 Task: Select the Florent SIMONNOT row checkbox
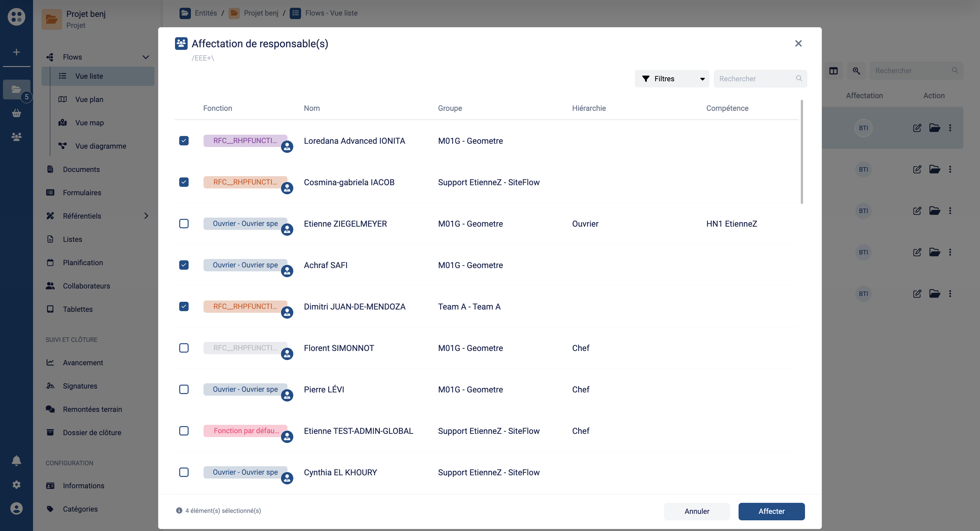(x=184, y=348)
